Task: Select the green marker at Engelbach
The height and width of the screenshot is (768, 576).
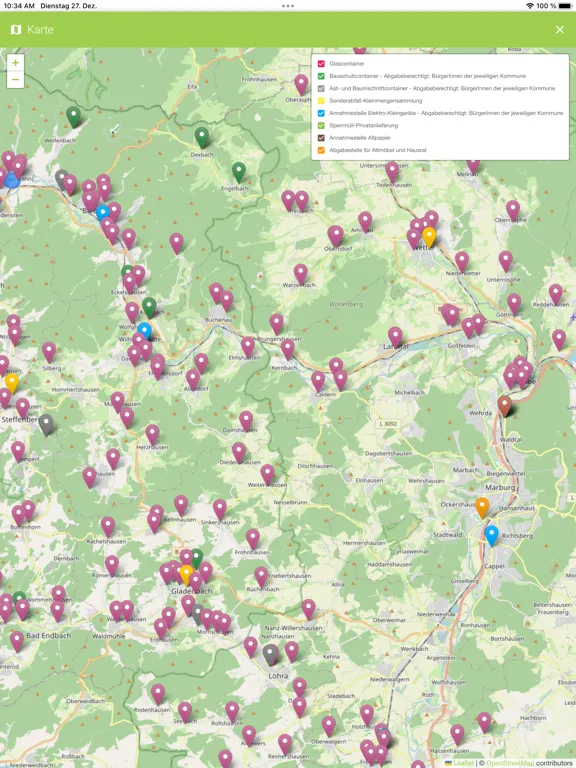Action: point(239,172)
